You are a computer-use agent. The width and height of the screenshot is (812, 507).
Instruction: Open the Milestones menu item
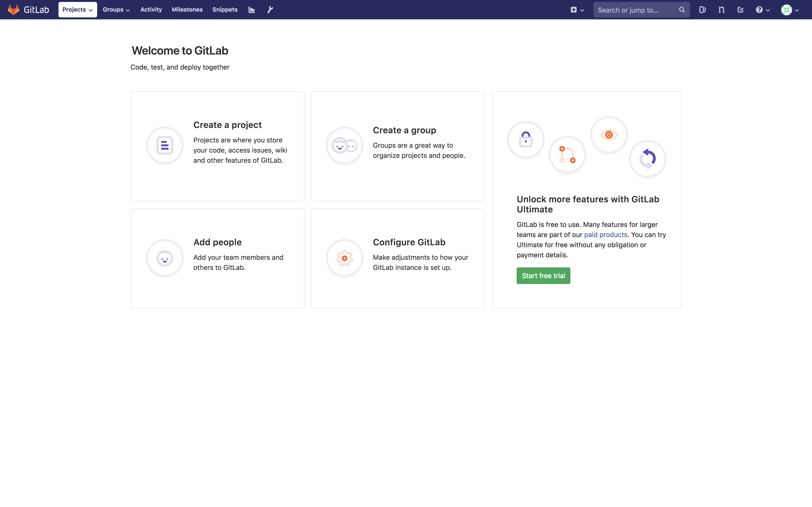187,10
